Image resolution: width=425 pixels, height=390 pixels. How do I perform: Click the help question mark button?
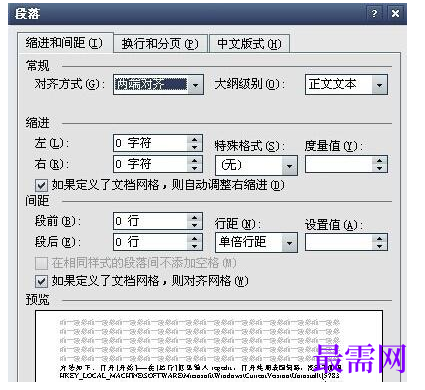click(x=374, y=14)
